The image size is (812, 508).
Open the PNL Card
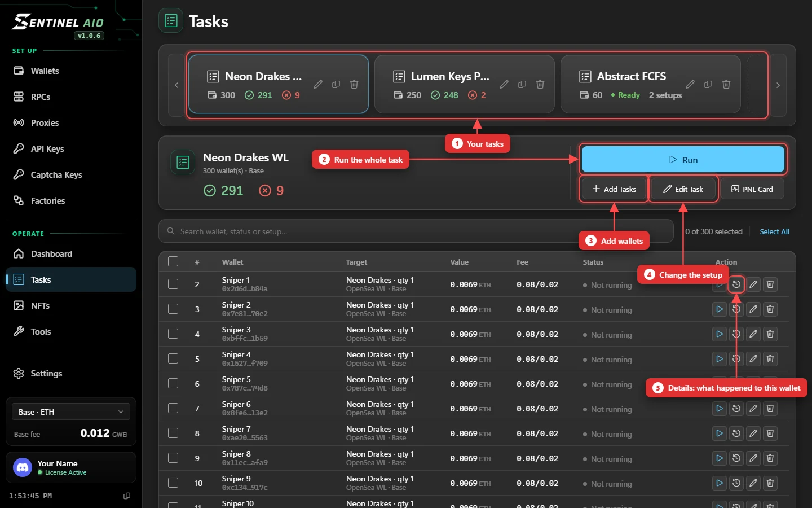click(x=752, y=189)
